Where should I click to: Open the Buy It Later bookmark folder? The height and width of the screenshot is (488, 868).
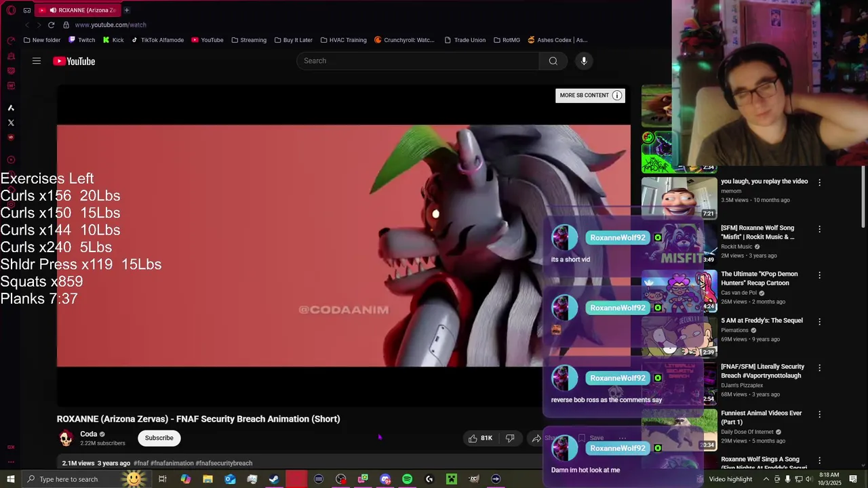coord(294,40)
